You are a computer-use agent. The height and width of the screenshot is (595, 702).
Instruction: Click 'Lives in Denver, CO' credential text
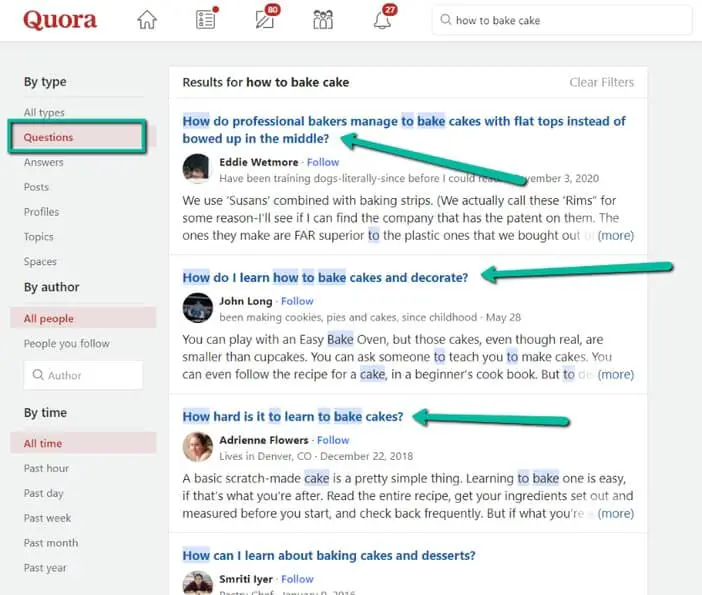265,456
